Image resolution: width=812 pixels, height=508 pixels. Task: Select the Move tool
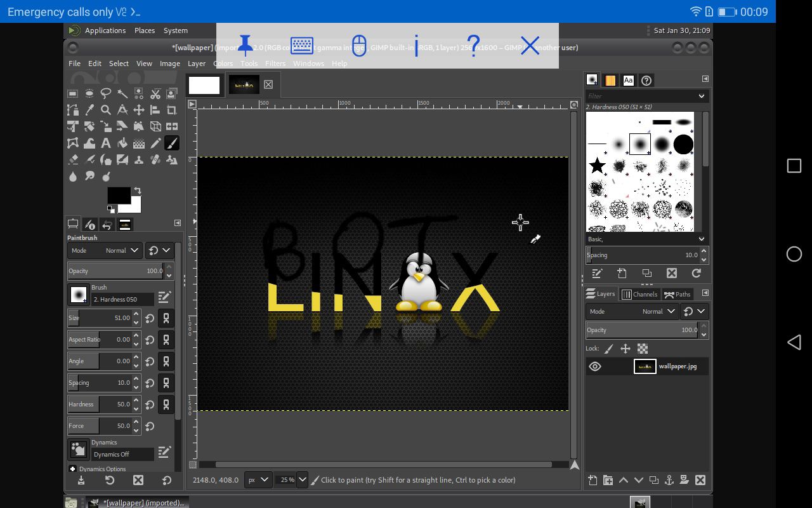click(x=139, y=110)
